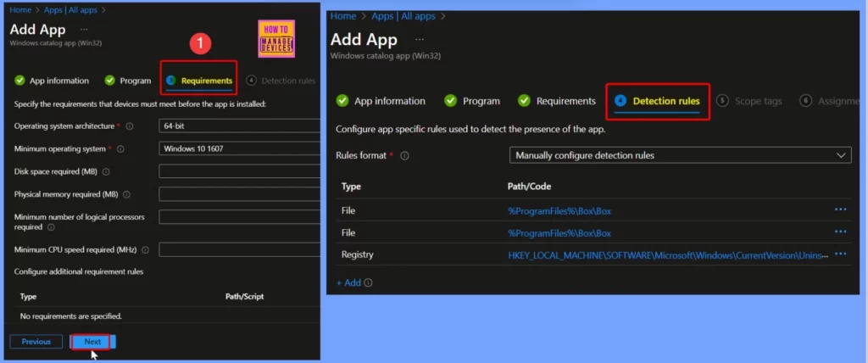Click Registry type cell
868x363 pixels.
[x=358, y=255]
